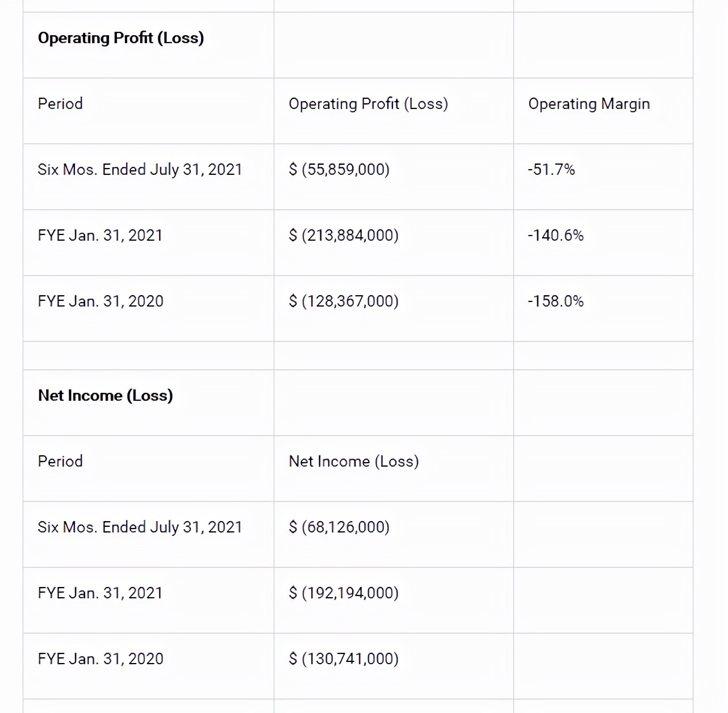
Task: Select Six Mos. Ended July 31, 2021 in Net Income
Action: (140, 527)
